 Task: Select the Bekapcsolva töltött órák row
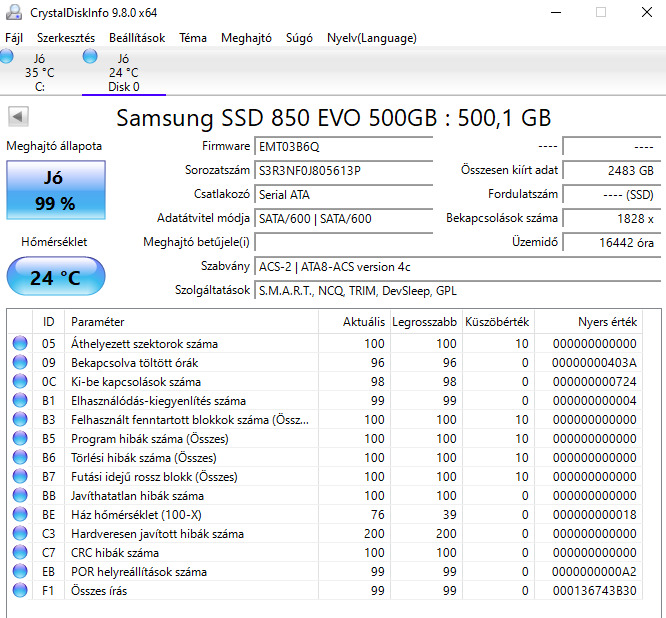click(x=325, y=362)
